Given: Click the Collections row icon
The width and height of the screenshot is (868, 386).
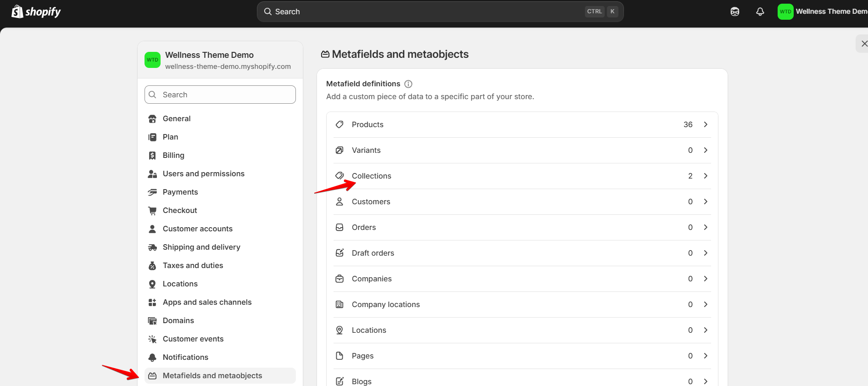Looking at the screenshot, I should click(x=339, y=176).
